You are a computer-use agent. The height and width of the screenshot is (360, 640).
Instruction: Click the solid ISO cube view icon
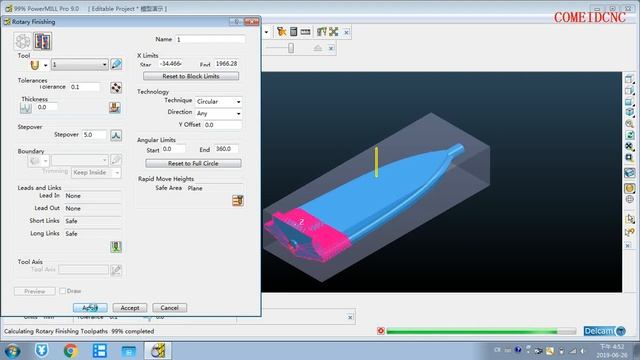tap(629, 112)
